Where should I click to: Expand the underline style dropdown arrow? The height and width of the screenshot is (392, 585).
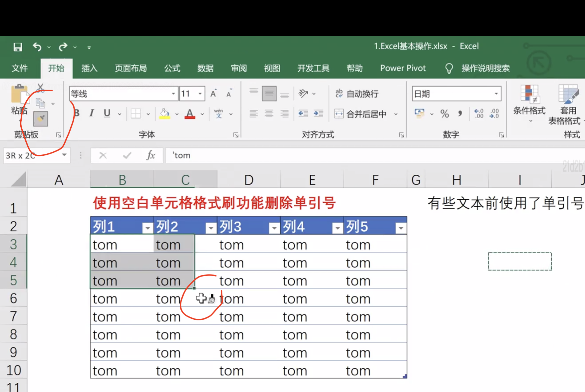click(x=120, y=114)
